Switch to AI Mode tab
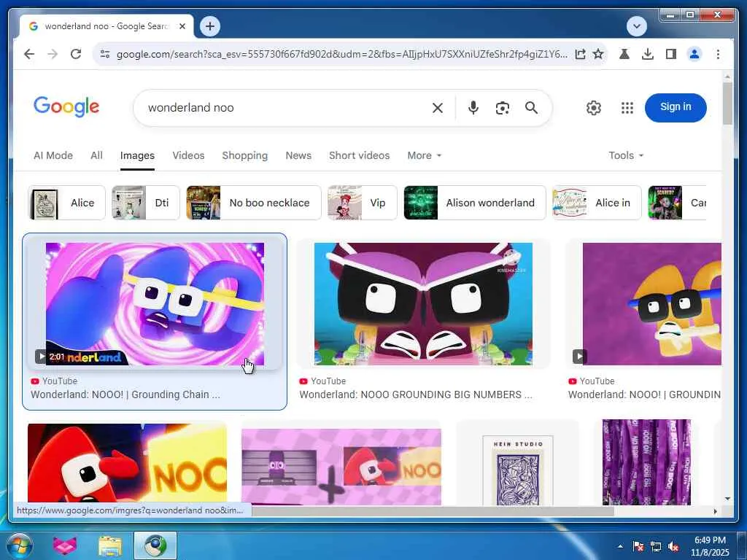 click(x=53, y=155)
